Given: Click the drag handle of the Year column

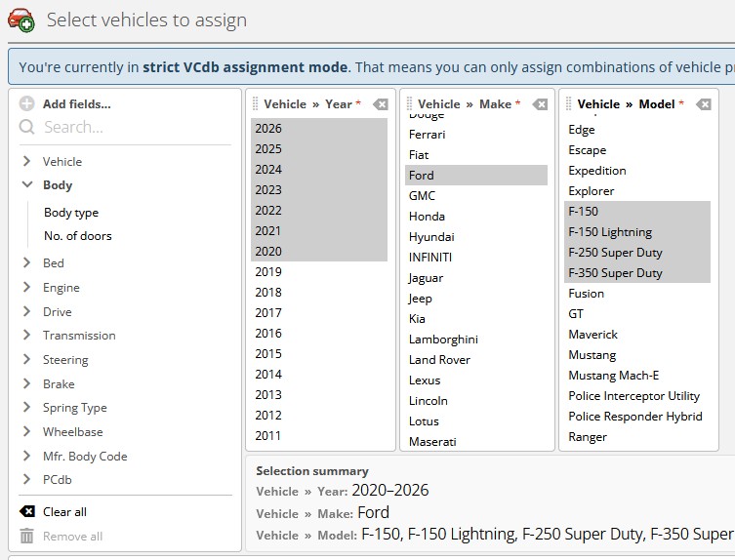Looking at the screenshot, I should click(x=256, y=104).
